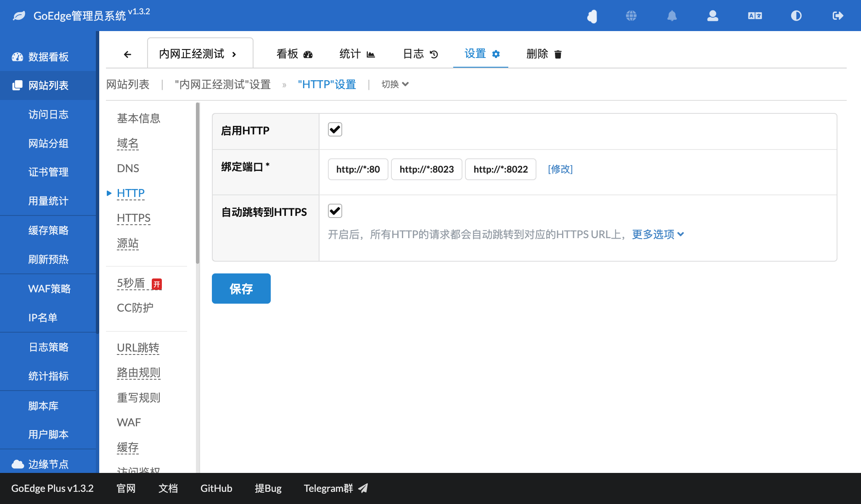Open 用量统计 in the sidebar

tap(48, 201)
